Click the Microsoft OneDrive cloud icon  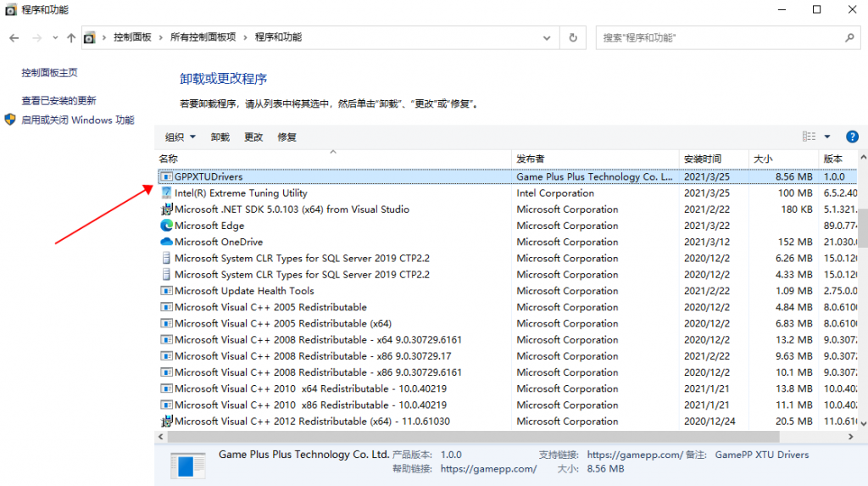(166, 242)
